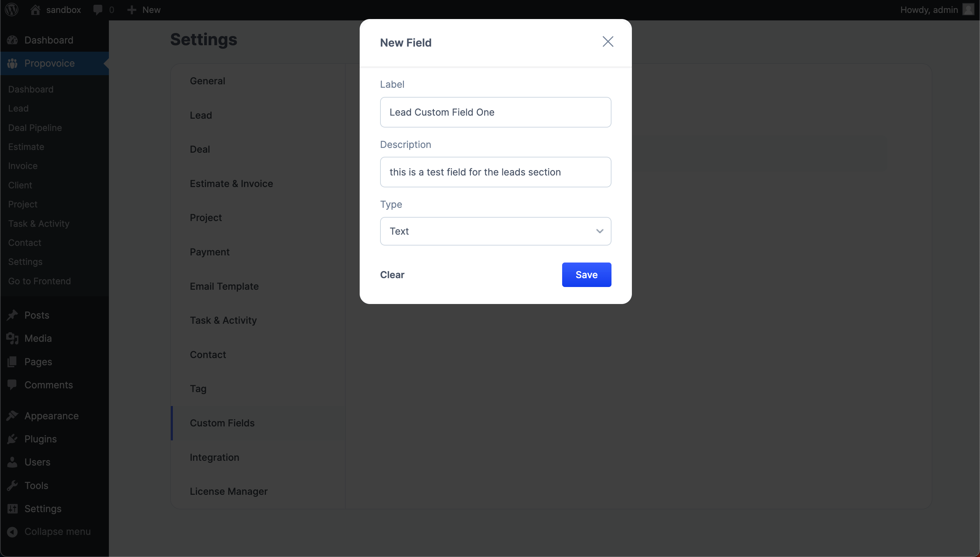Expand the Type dropdown in New Field
Viewport: 980px width, 557px height.
(x=495, y=231)
